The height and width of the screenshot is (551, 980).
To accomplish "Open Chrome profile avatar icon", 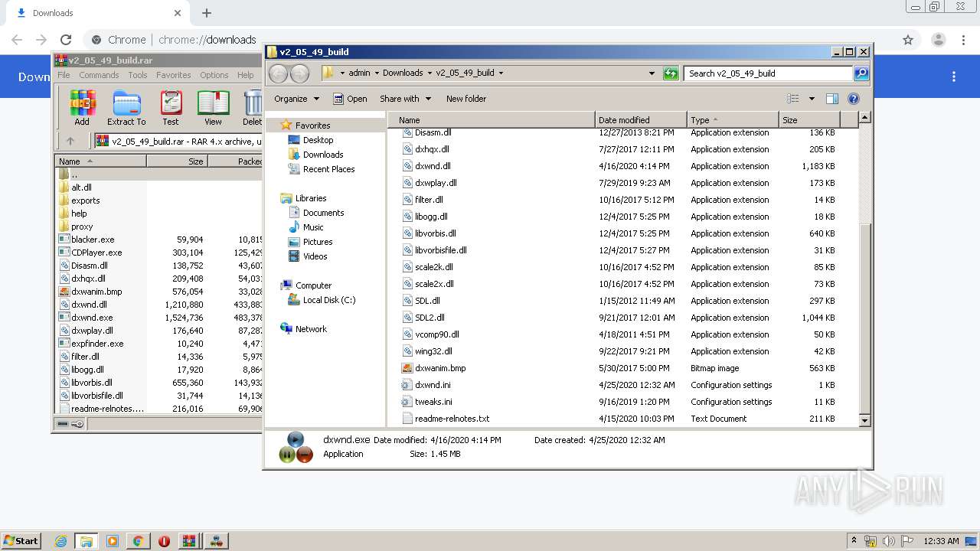I will 938,40.
